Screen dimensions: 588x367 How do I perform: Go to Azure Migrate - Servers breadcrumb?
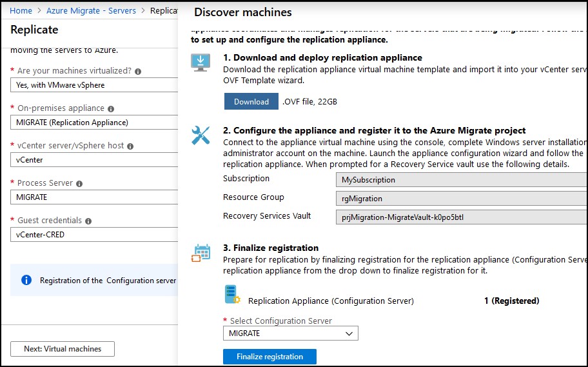click(91, 10)
